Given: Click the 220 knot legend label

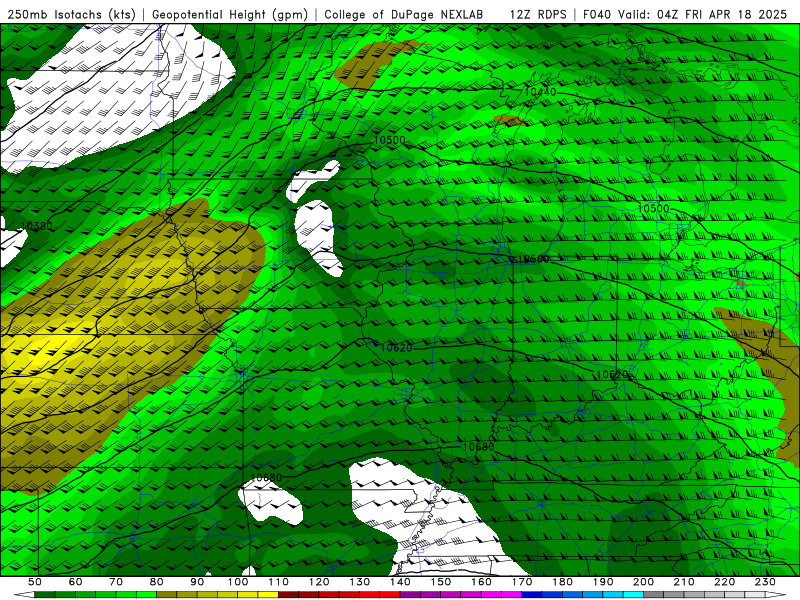Looking at the screenshot, I should 724,582.
